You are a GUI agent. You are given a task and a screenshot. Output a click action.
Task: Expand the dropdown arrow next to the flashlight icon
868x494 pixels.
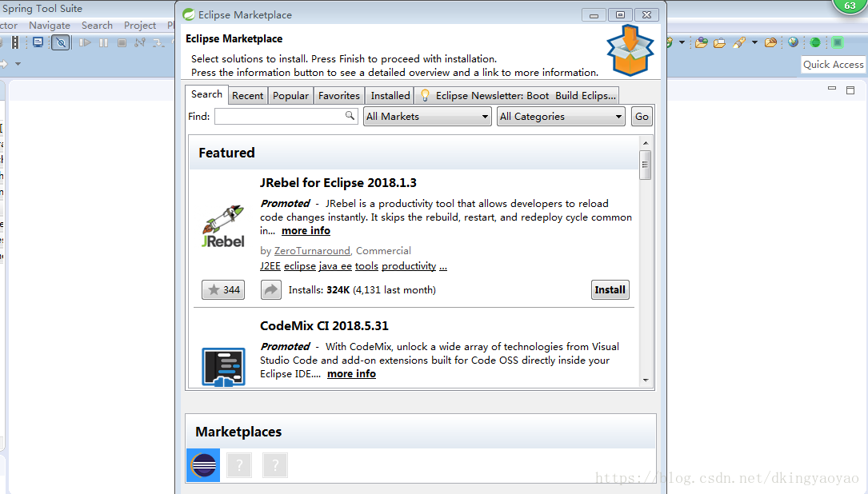(x=754, y=42)
